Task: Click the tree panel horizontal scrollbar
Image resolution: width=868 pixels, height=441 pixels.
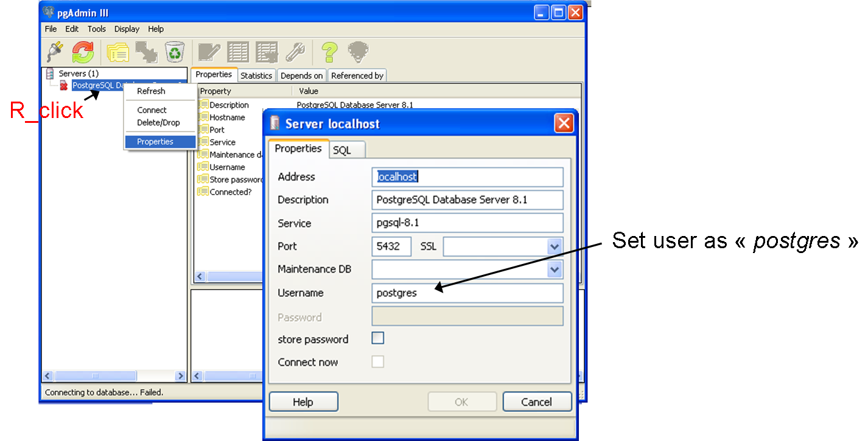Action: [x=113, y=377]
